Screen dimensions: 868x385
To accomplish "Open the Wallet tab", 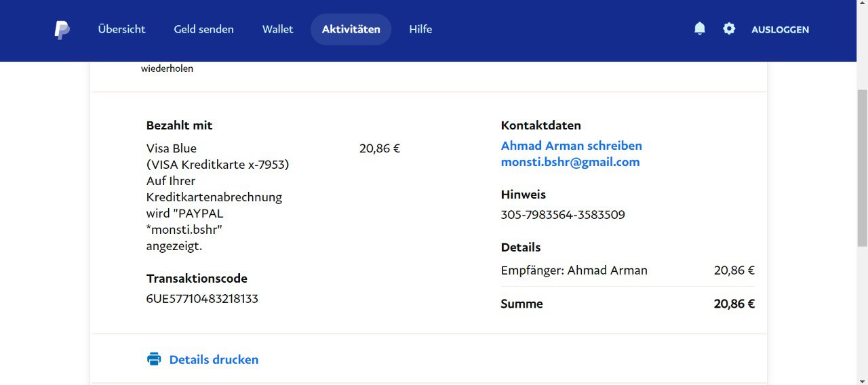I will pyautogui.click(x=278, y=29).
